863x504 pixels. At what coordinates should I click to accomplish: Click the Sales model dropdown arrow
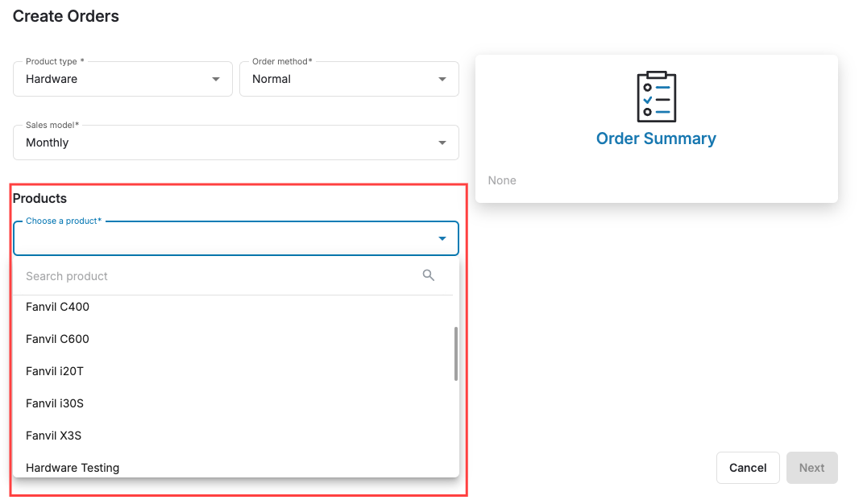[x=442, y=143]
